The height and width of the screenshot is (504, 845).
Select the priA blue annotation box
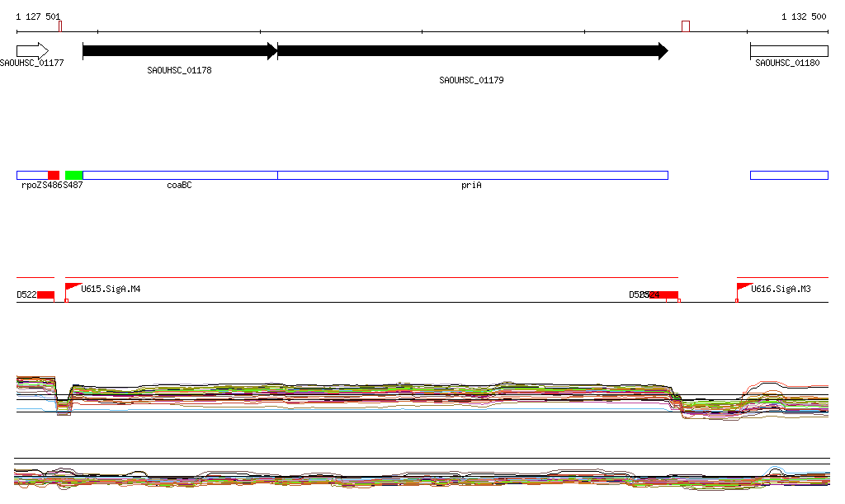click(473, 175)
